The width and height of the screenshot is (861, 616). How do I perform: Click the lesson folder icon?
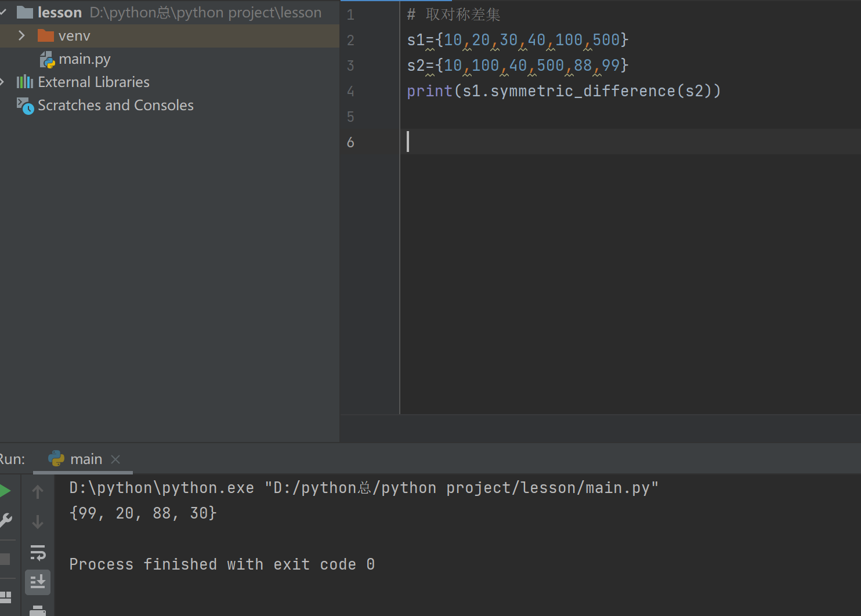pos(25,12)
